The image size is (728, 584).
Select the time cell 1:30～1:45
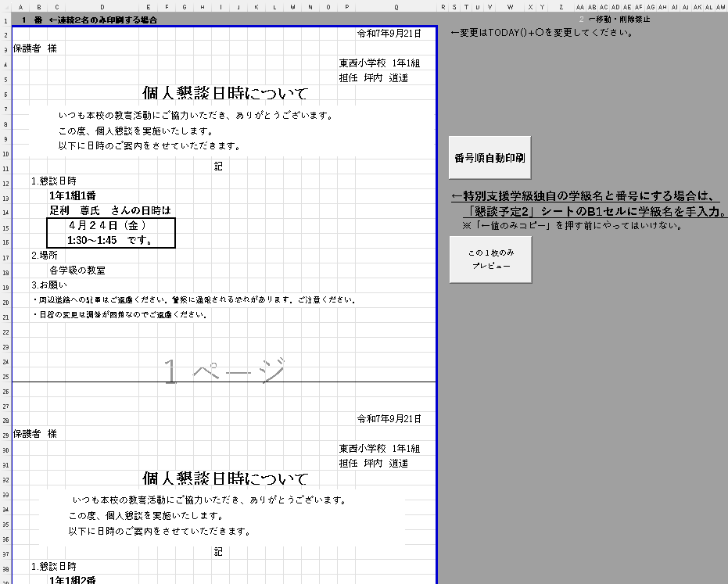(x=92, y=240)
